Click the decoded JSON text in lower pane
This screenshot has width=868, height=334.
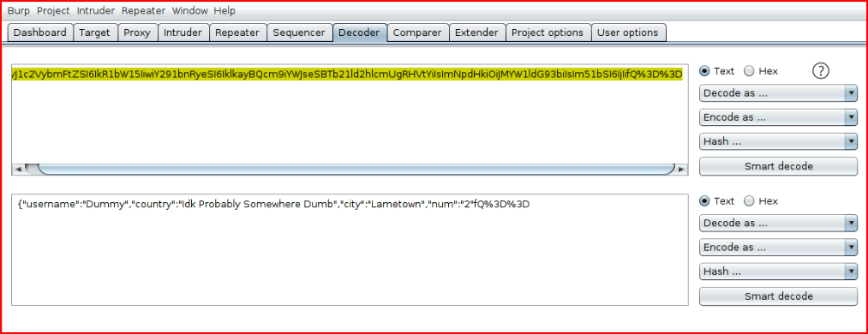(x=273, y=205)
